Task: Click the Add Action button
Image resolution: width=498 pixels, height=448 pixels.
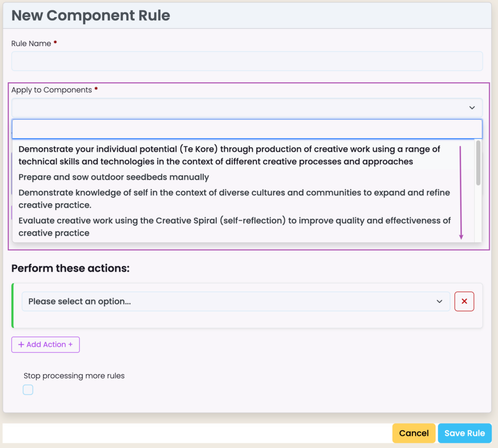Action: click(46, 344)
